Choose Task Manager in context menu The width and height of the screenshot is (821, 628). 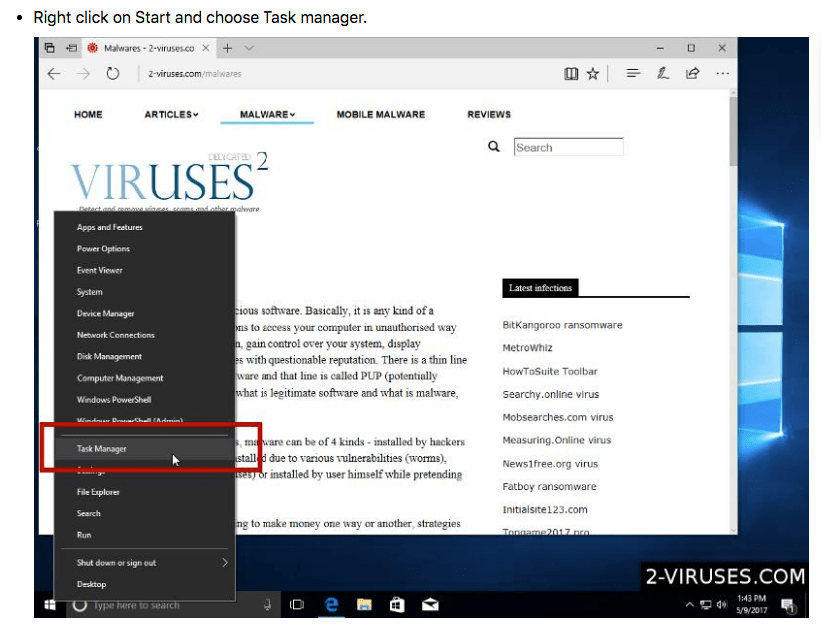pos(145,449)
